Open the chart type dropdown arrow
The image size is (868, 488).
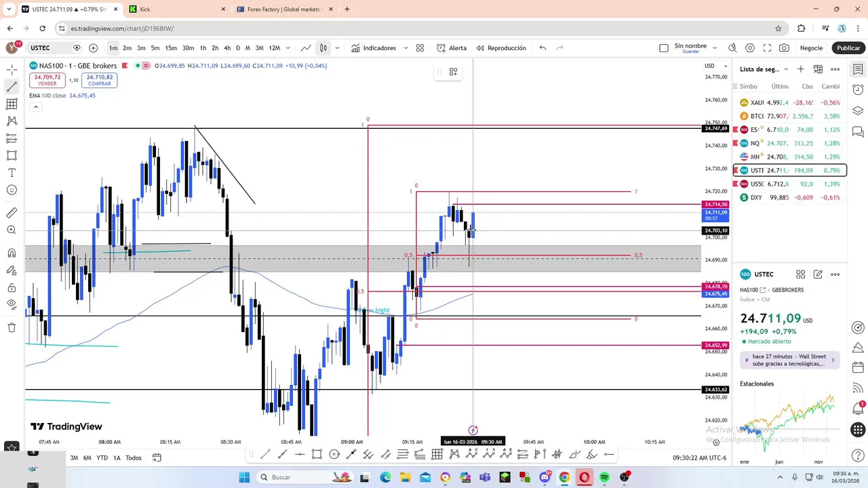338,48
